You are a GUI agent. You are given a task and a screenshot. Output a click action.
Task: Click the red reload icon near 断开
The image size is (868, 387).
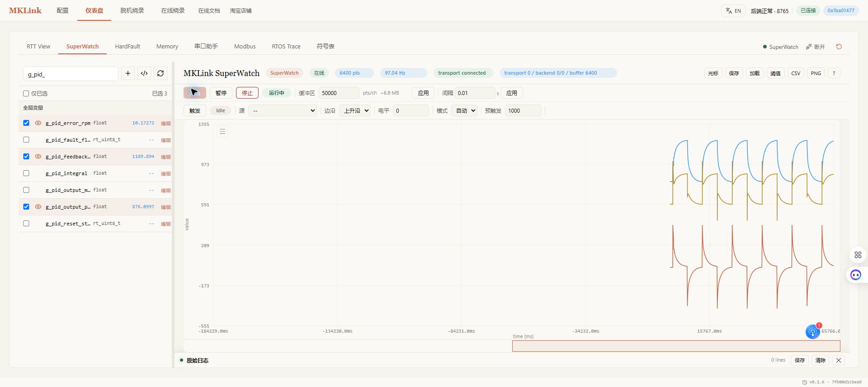[x=839, y=47]
